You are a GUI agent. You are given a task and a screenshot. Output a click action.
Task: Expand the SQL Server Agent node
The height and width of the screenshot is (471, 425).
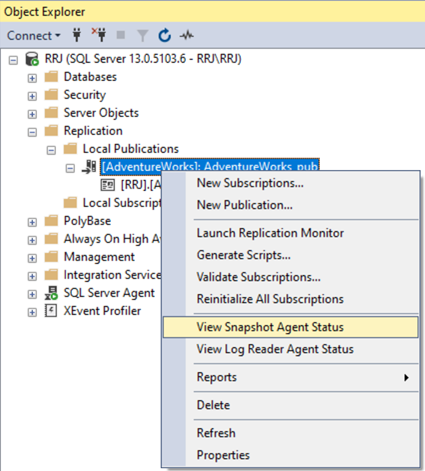pyautogui.click(x=32, y=294)
